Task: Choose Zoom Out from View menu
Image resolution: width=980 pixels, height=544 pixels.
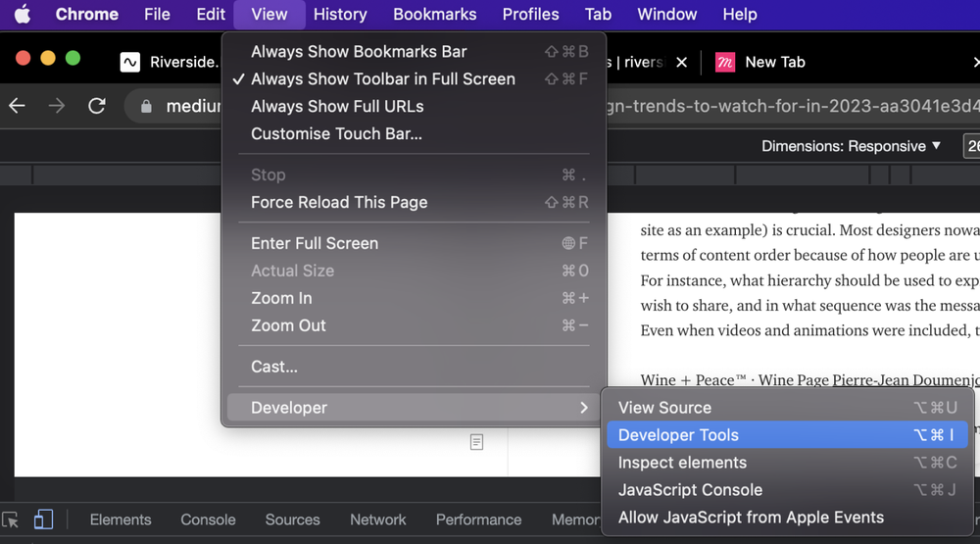Action: (x=414, y=325)
